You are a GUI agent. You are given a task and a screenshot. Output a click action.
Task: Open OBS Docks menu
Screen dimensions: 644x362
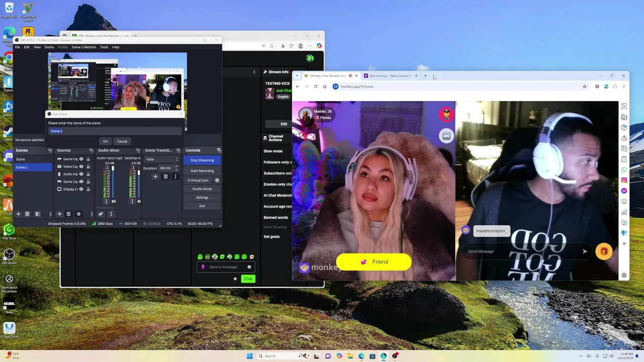49,47
